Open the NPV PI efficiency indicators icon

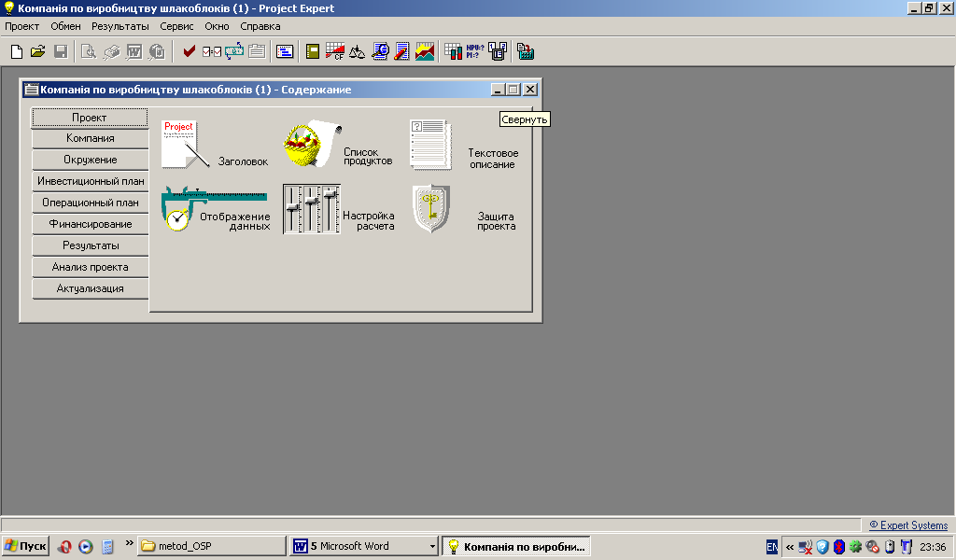(475, 51)
